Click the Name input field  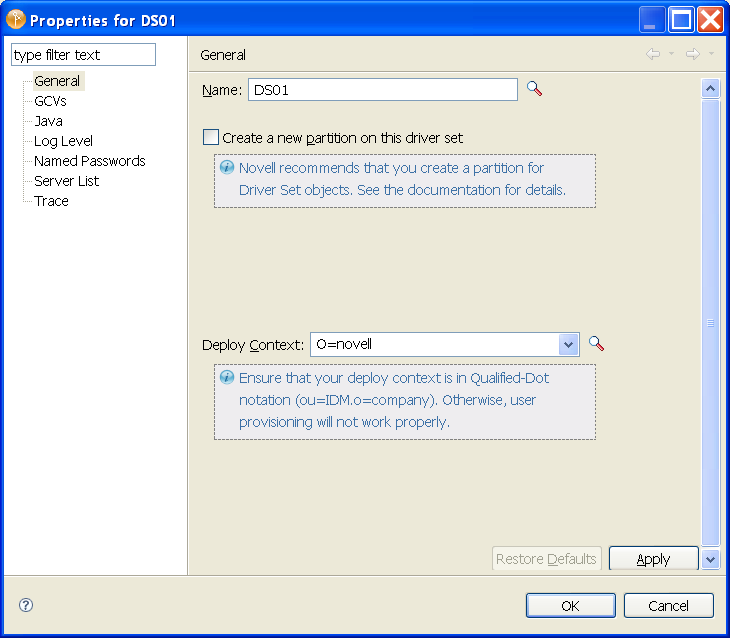tap(383, 89)
